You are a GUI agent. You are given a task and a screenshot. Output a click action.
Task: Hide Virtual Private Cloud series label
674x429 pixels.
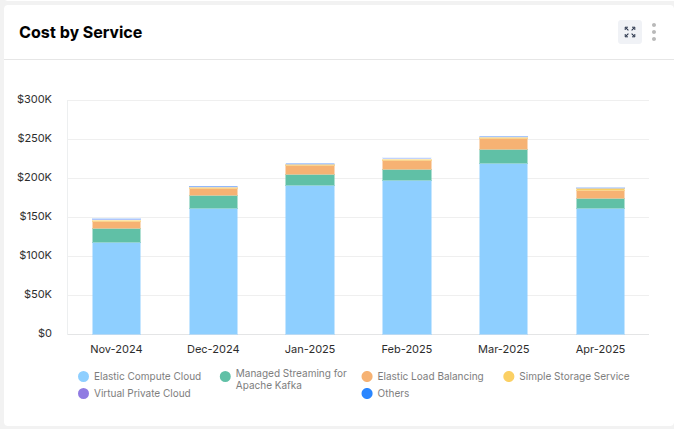(142, 394)
